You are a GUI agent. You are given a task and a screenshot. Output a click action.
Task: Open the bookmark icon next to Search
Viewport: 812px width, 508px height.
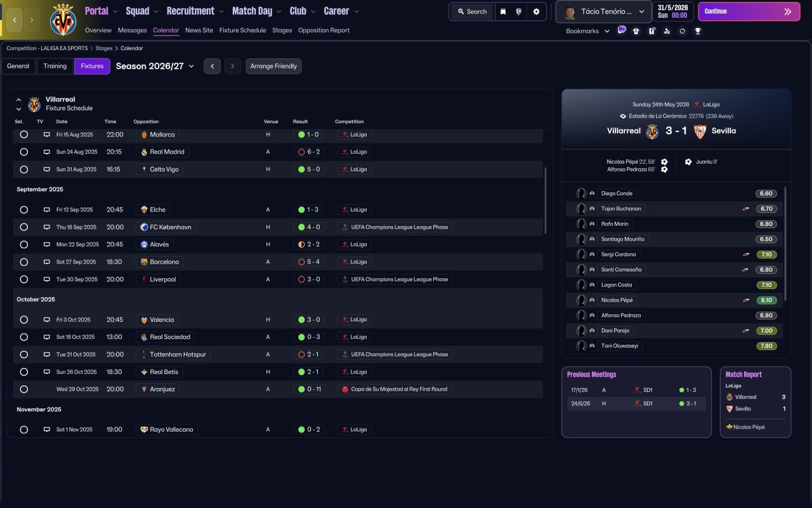[503, 11]
